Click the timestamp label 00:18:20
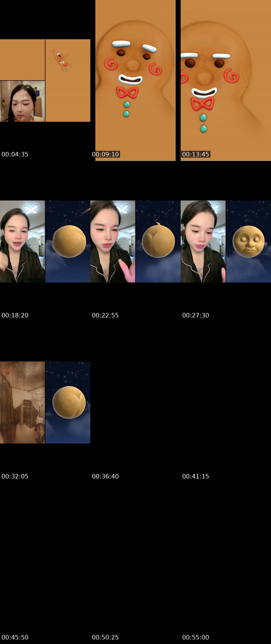The image size is (271, 644). point(15,315)
